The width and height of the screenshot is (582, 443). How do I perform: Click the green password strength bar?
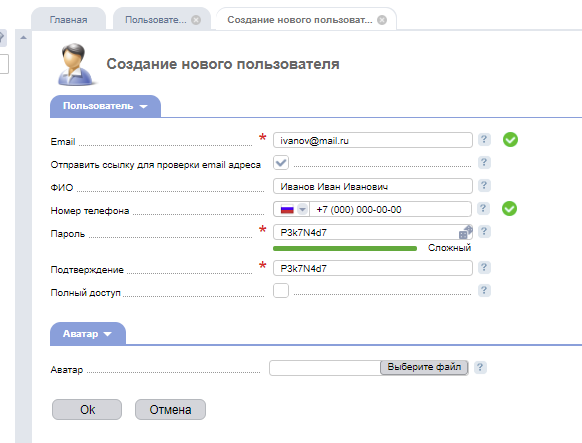345,249
